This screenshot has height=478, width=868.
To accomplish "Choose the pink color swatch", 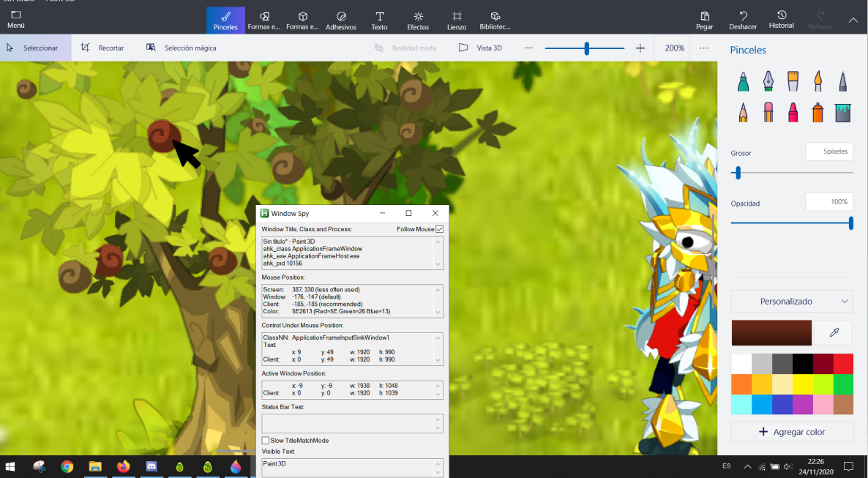I will [x=823, y=404].
